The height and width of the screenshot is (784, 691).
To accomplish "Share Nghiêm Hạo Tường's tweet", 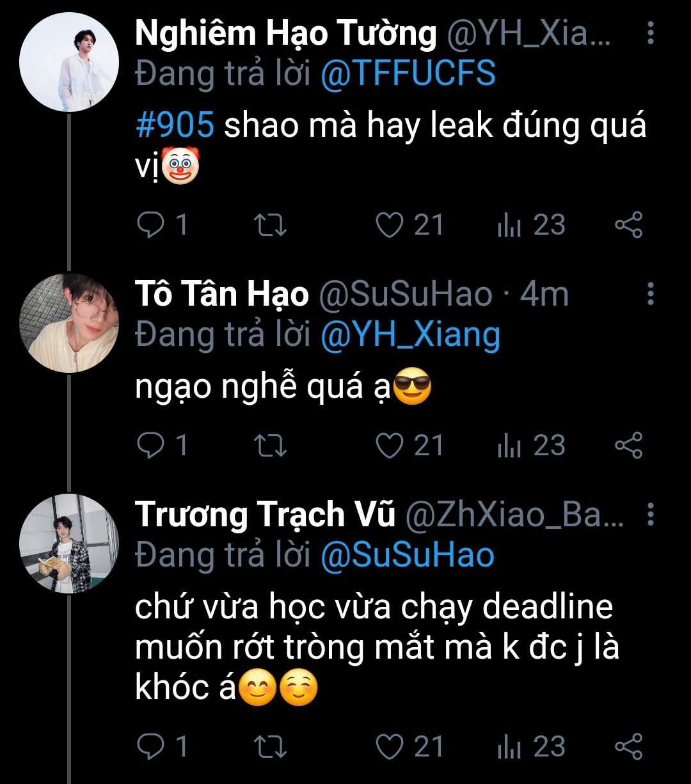I will click(628, 225).
